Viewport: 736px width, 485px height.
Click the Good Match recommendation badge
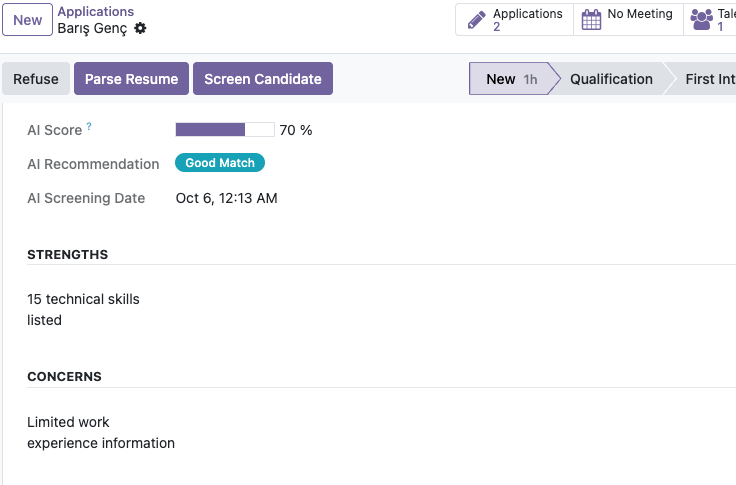(x=220, y=163)
